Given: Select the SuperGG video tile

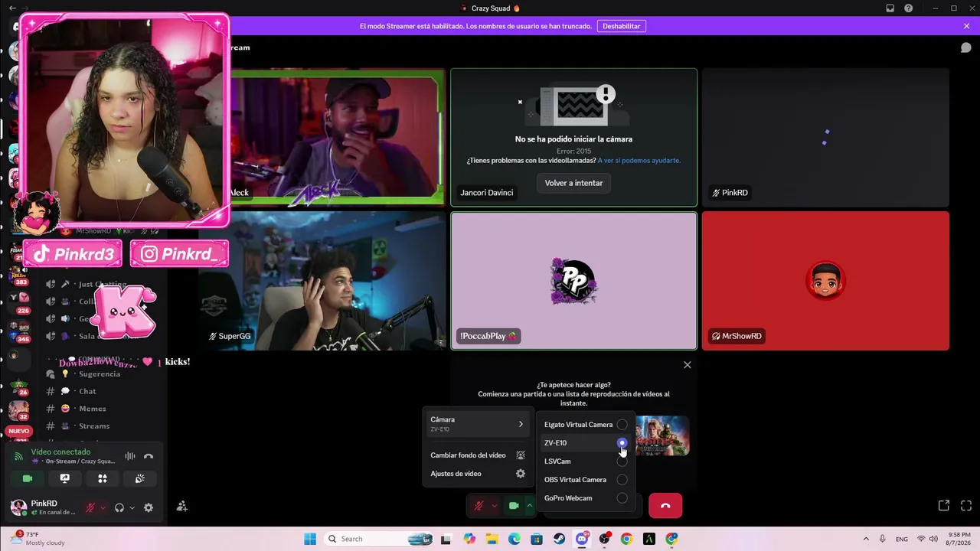Looking at the screenshot, I should click(x=322, y=281).
